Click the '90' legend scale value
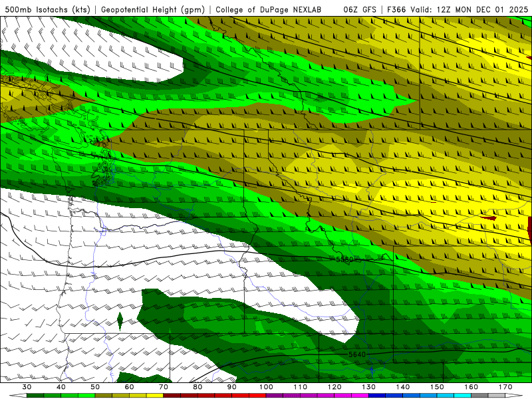Image resolution: width=532 pixels, height=399 pixels. 231,387
